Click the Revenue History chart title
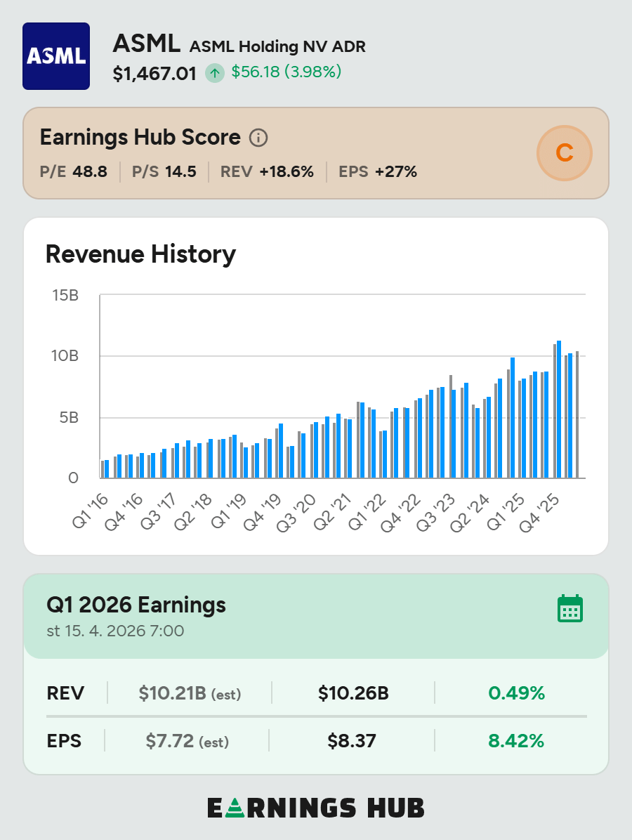632x840 pixels. (x=140, y=254)
